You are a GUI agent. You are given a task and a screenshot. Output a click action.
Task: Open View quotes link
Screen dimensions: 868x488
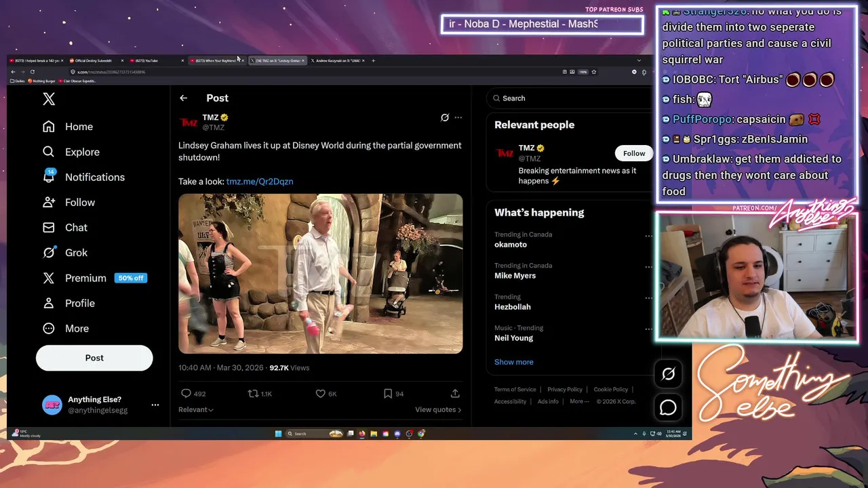[438, 409]
